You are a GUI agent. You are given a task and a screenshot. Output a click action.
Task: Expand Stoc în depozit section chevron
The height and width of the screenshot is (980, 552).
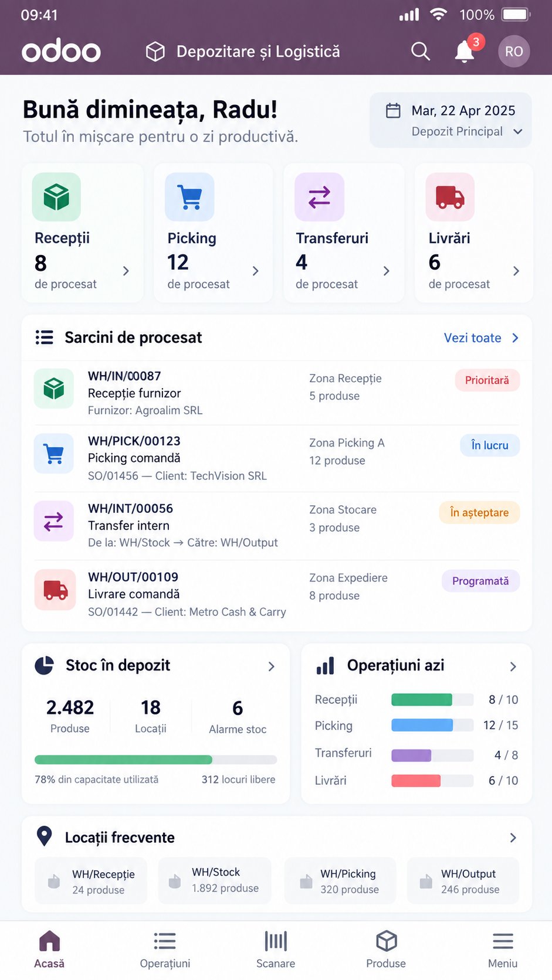[x=271, y=666]
